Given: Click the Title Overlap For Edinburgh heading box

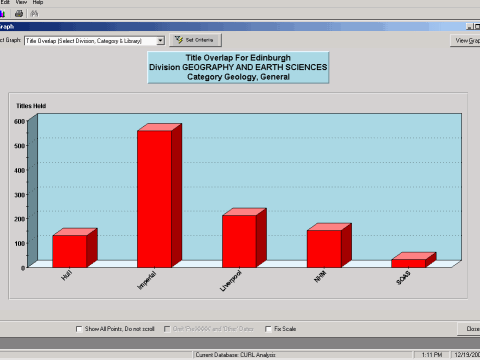Looking at the screenshot, I should coord(238,67).
